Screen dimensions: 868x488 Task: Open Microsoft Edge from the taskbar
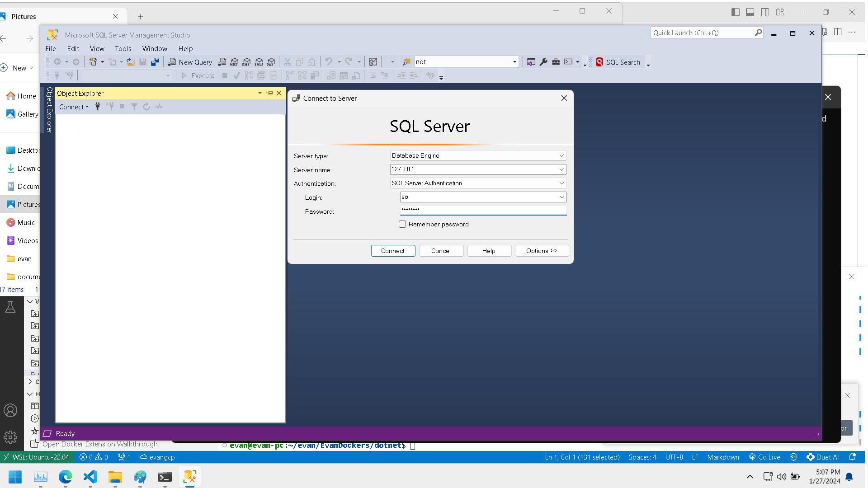[x=66, y=477]
